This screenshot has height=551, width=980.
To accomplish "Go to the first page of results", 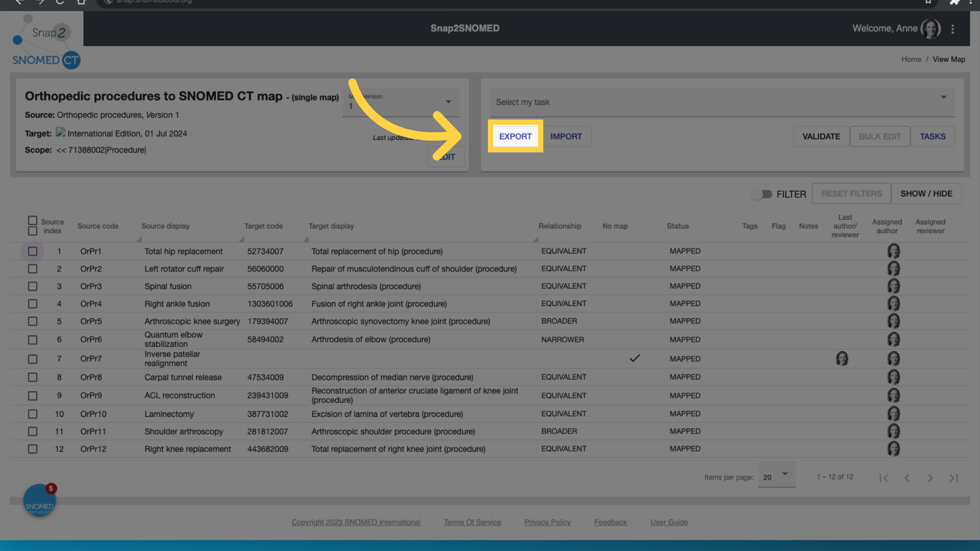I will [884, 478].
